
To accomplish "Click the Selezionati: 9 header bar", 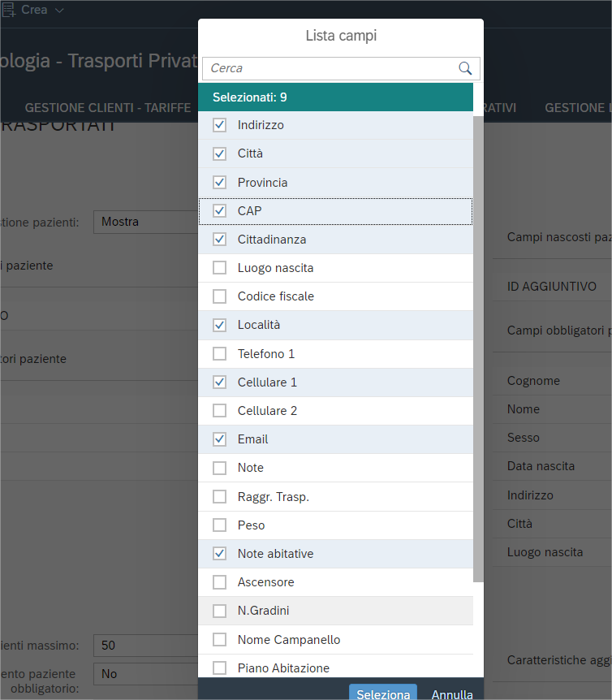I will pos(335,97).
